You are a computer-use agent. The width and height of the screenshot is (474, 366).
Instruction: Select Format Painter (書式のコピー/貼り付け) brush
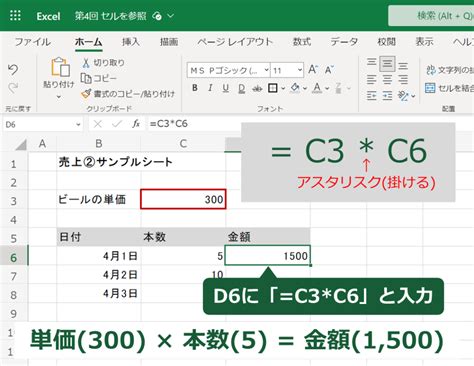pyautogui.click(x=86, y=94)
